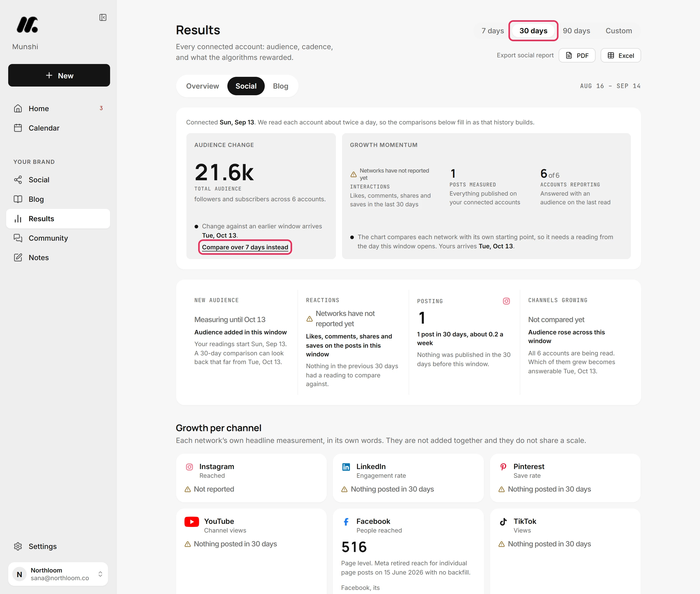700x594 pixels.
Task: Click the Home notification badge 3
Action: pos(101,108)
